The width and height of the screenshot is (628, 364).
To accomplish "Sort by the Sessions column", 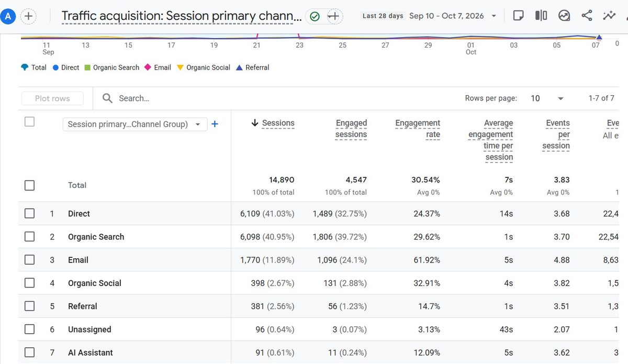I will (278, 123).
